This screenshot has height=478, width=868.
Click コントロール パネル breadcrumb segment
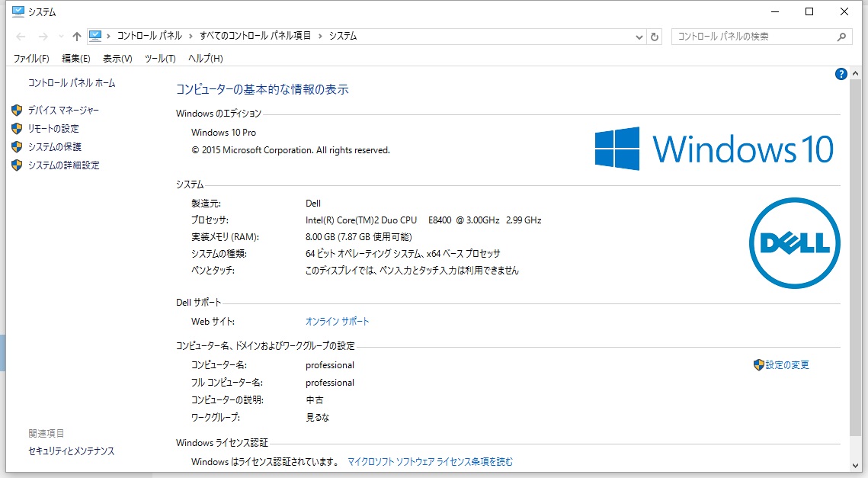pyautogui.click(x=149, y=36)
